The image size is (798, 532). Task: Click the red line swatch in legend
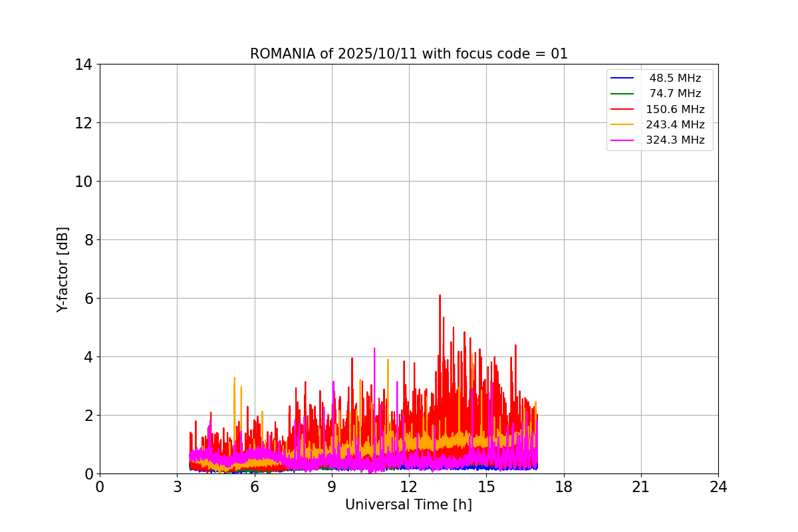[622, 109]
